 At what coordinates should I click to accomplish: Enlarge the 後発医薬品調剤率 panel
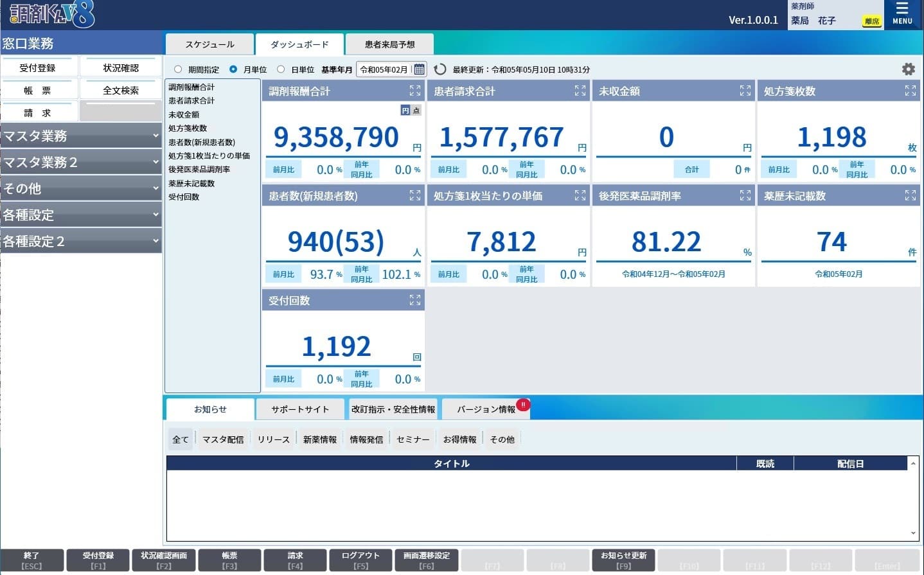pyautogui.click(x=745, y=195)
